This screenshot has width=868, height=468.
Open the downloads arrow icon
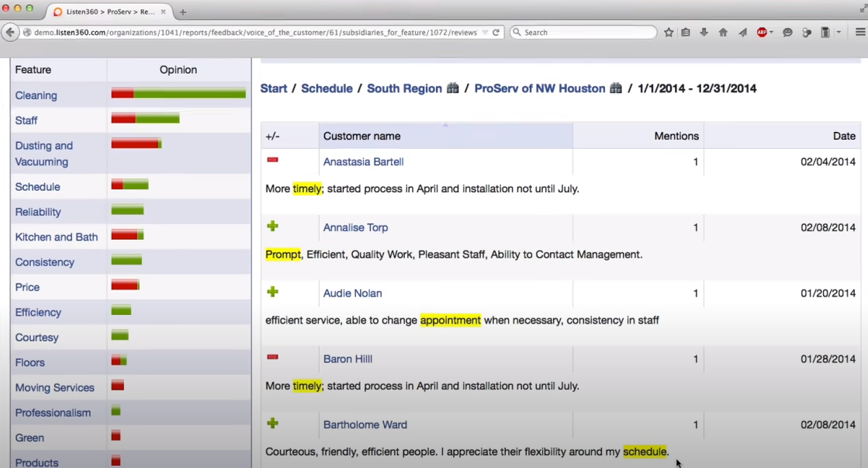(x=704, y=33)
